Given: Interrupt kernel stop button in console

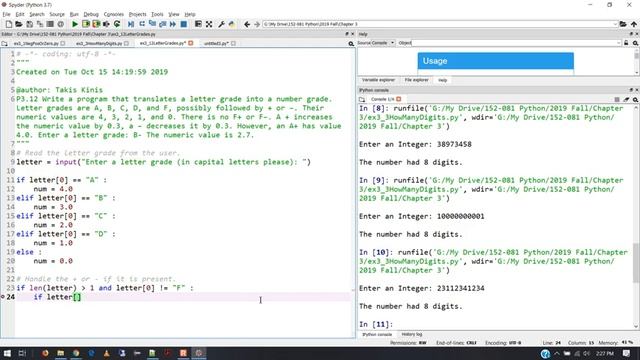Looking at the screenshot, I should (x=617, y=99).
